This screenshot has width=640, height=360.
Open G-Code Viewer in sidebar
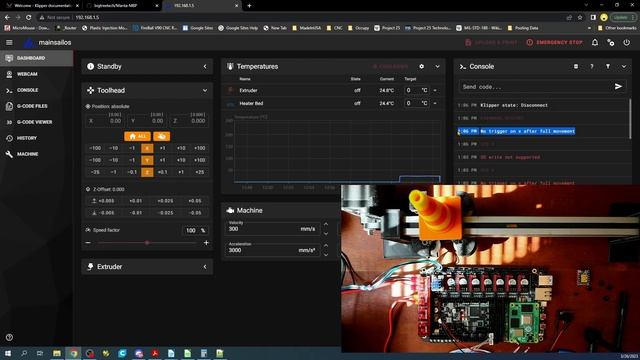coord(36,122)
